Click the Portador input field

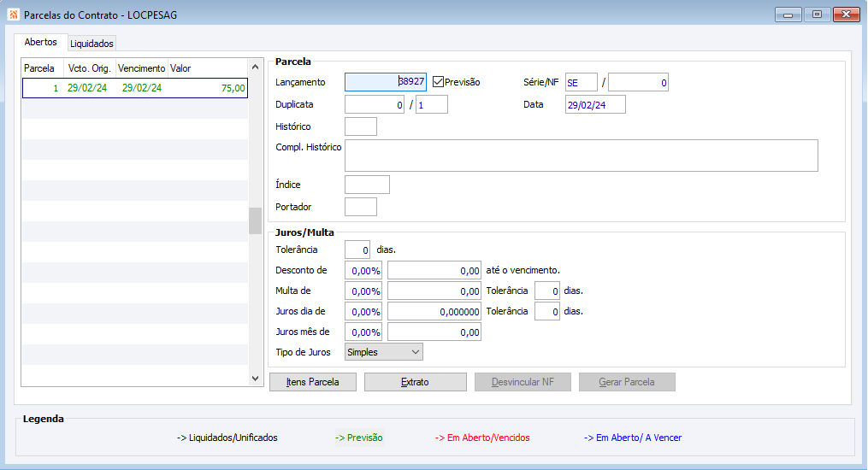click(x=361, y=207)
